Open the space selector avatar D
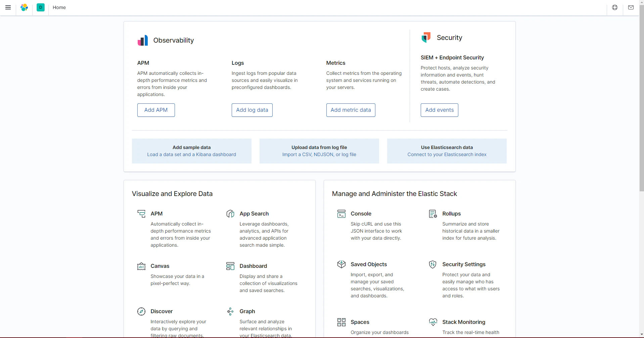 (41, 7)
